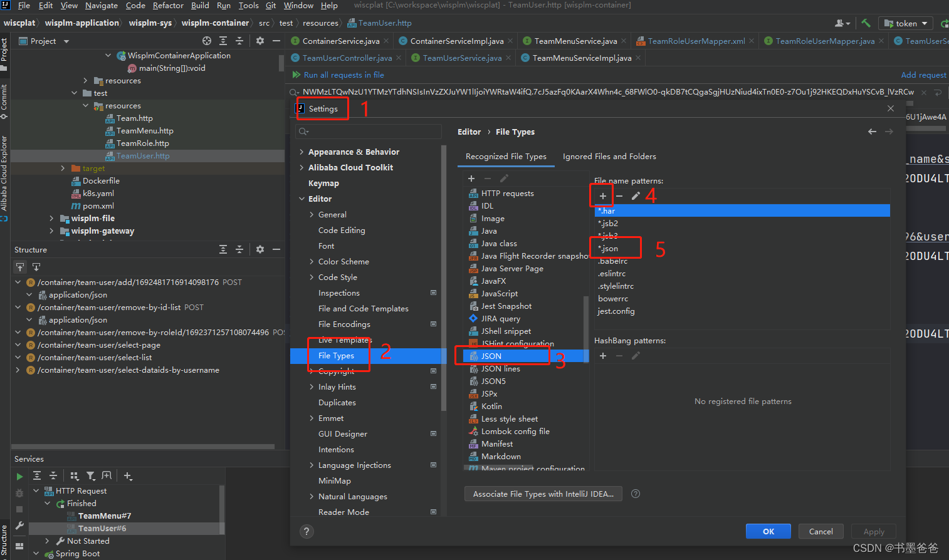The height and width of the screenshot is (560, 949).
Task: Open help for Associate File Types
Action: tap(636, 494)
